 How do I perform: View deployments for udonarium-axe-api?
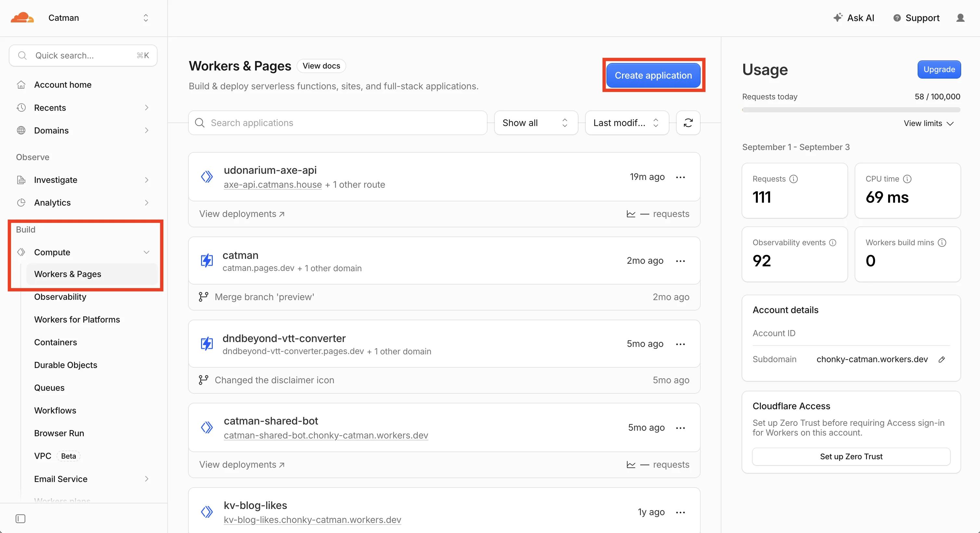[x=242, y=214]
